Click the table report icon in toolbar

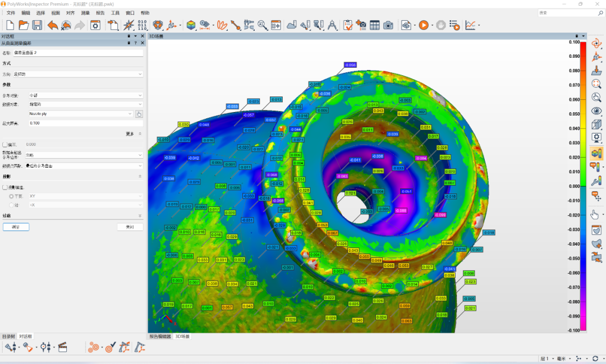coord(374,25)
